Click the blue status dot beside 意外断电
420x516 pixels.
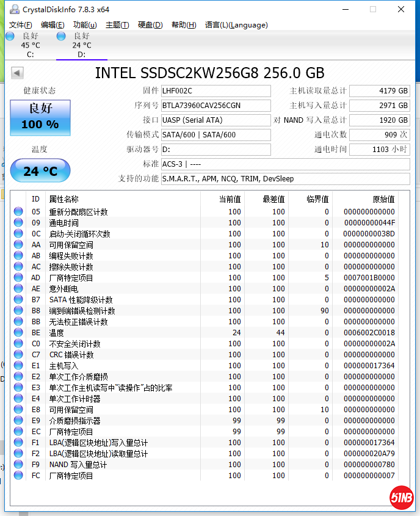point(19,288)
